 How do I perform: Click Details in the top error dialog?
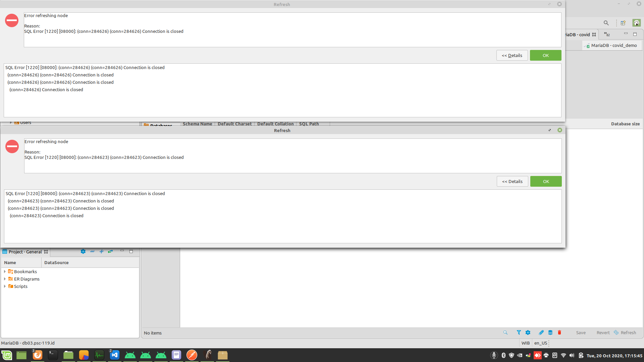pos(512,55)
